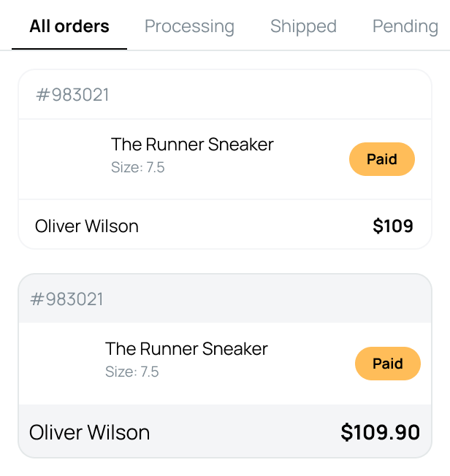Click the Paid badge in the second card
450x476 pixels.
click(387, 364)
